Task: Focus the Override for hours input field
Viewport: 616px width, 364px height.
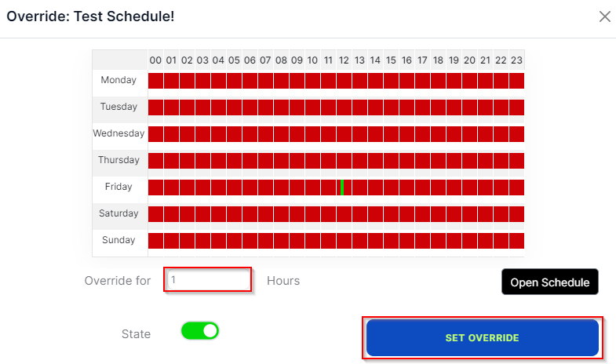Action: pos(208,279)
